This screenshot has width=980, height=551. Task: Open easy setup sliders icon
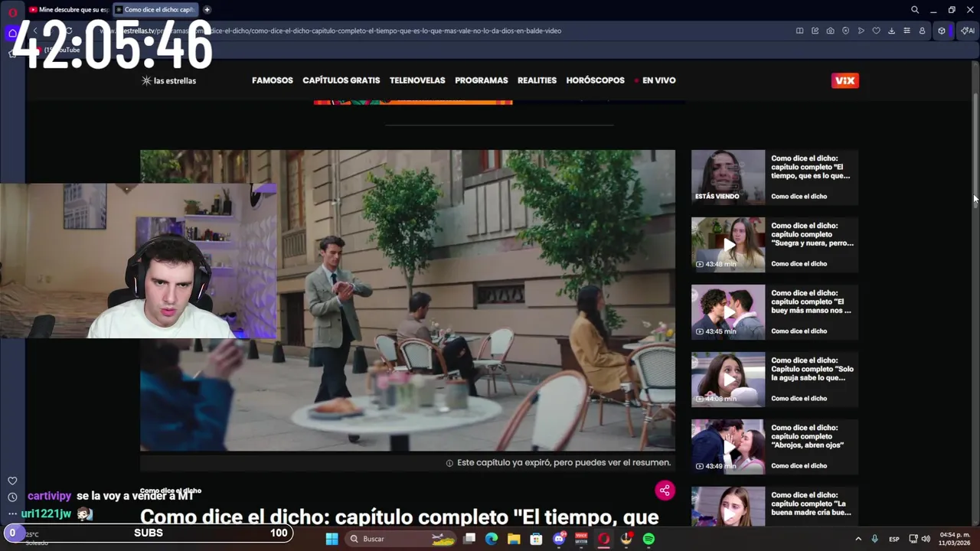click(906, 31)
